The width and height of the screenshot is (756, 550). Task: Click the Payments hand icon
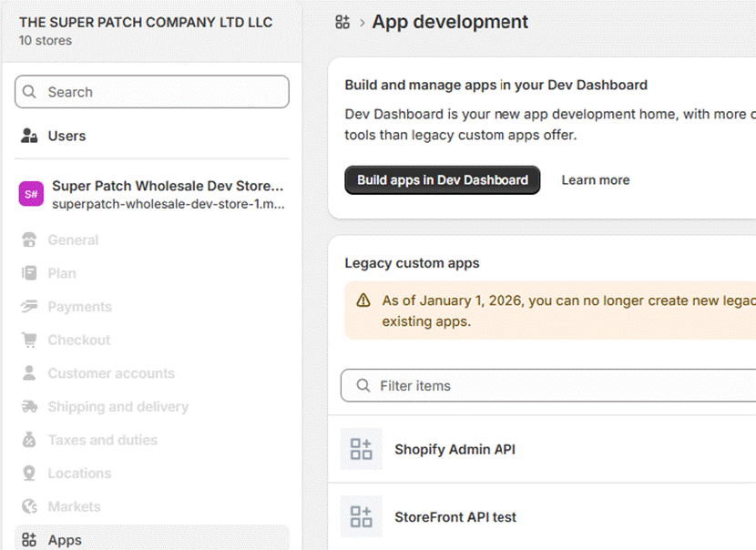point(29,307)
